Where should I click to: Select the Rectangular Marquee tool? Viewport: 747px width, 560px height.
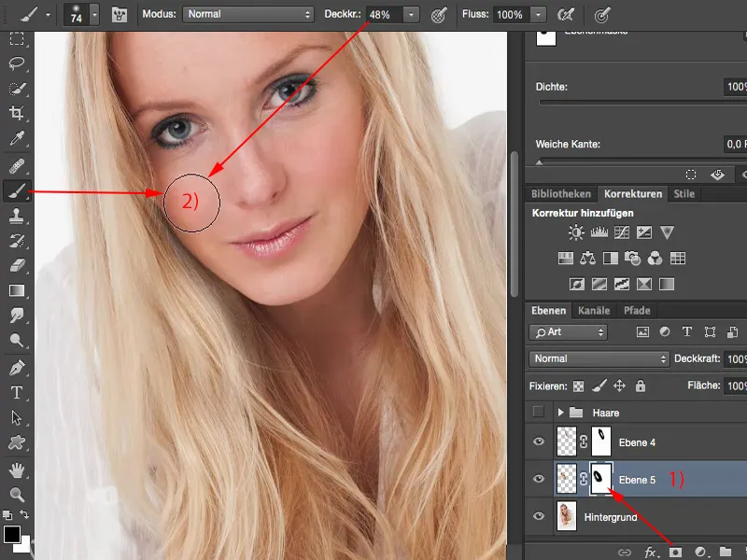17,38
